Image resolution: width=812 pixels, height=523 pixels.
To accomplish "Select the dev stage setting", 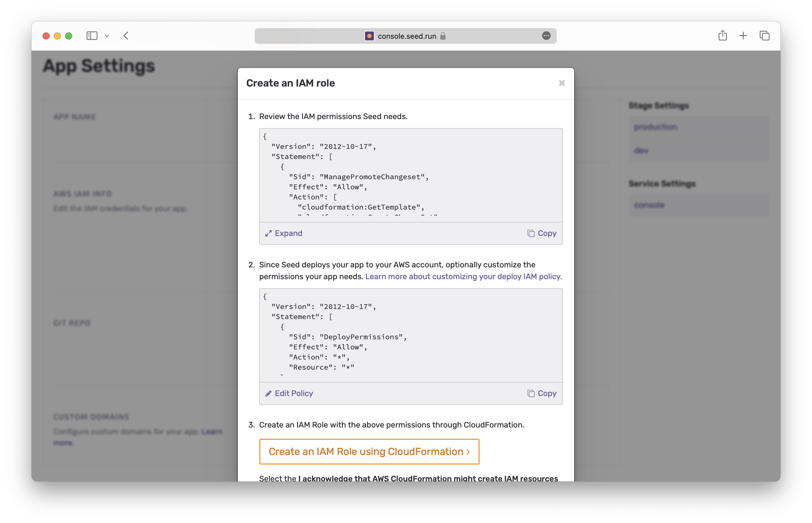I will click(x=641, y=151).
